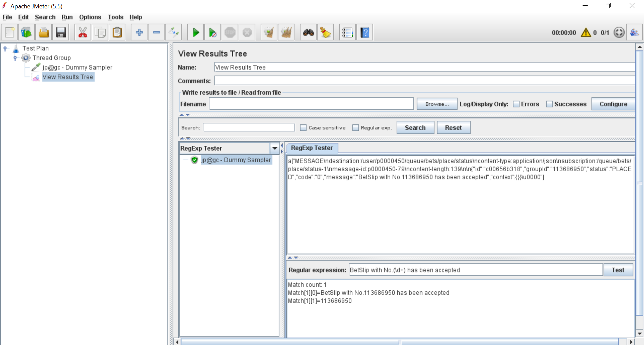Click the Clear results broom icon
Screen dimensions: 644x345
(x=269, y=33)
